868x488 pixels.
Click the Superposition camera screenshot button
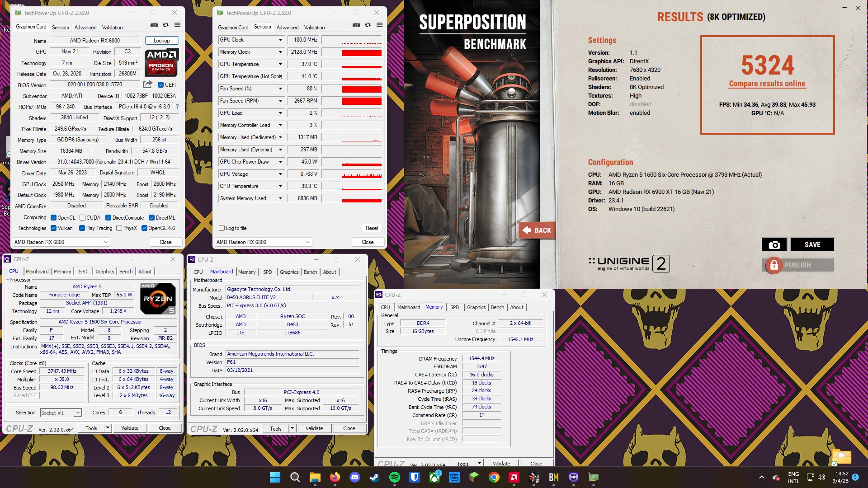click(774, 245)
